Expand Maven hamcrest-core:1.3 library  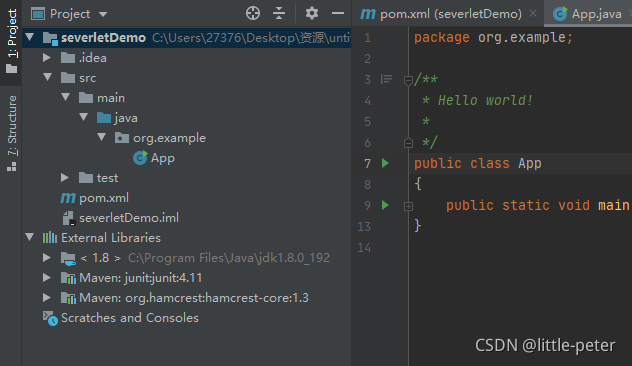[x=47, y=297]
